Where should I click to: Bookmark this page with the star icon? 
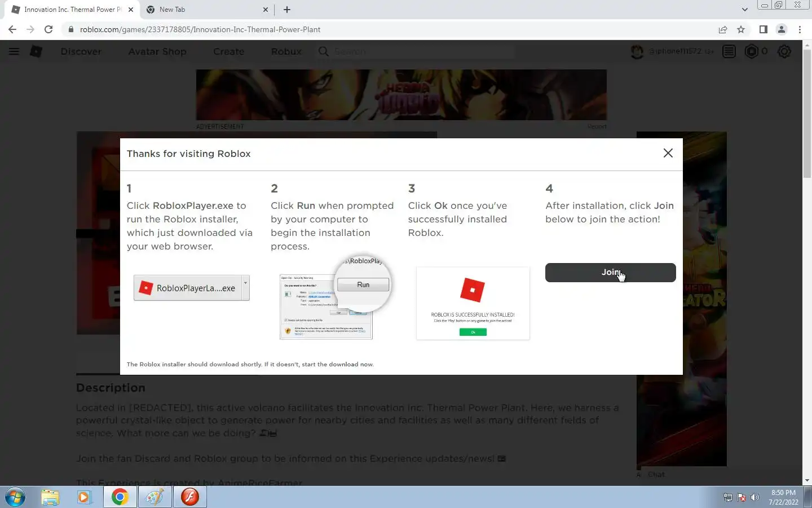click(x=741, y=29)
